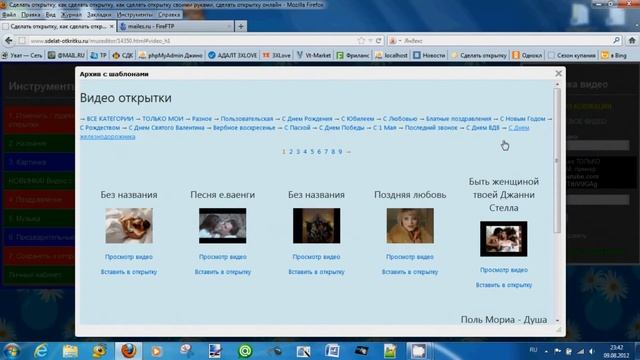Image resolution: width=640 pixels, height=360 pixels.
Task: Open the Сезон купания bookmark
Action: [x=572, y=55]
